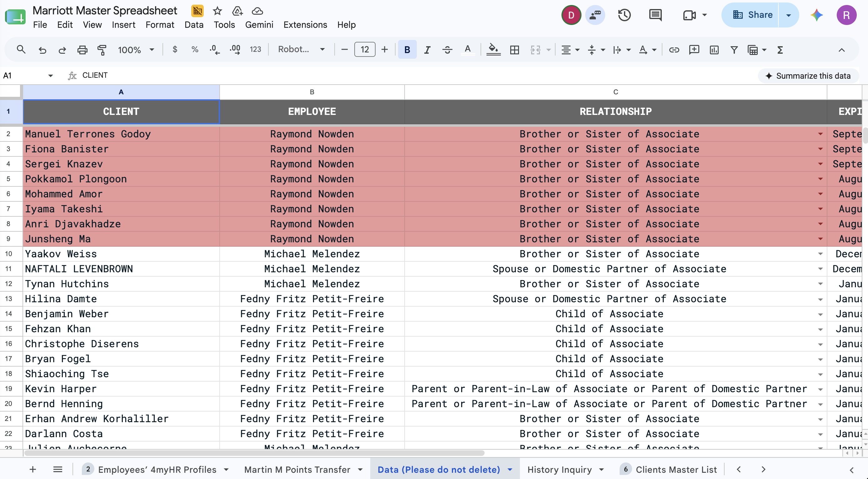
Task: Click Decrease decimal places icon
Action: tap(214, 50)
